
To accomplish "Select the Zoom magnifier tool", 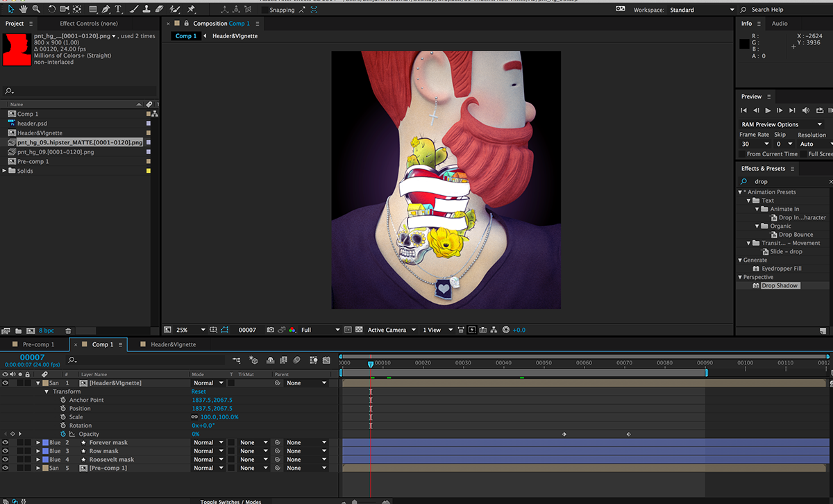I will (x=35, y=10).
